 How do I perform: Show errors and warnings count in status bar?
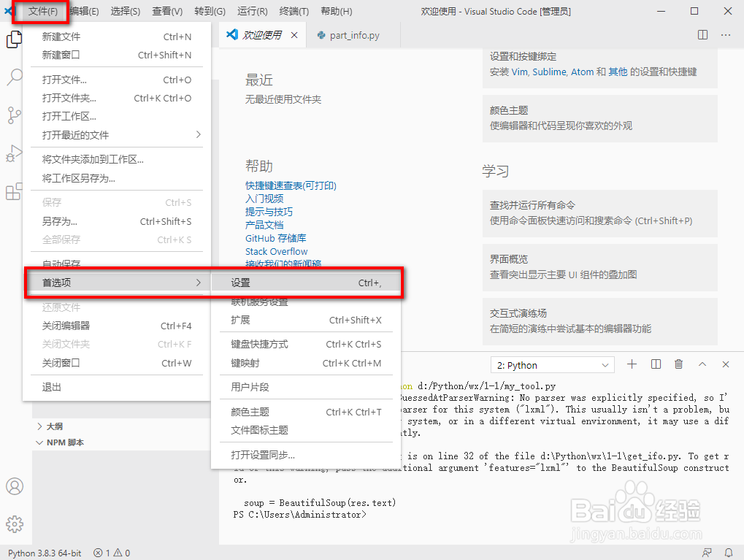[x=112, y=553]
